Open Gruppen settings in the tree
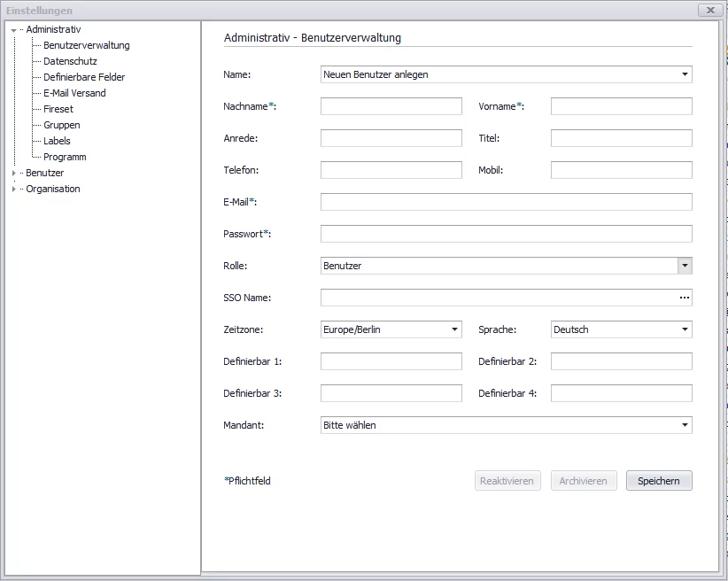 click(61, 125)
